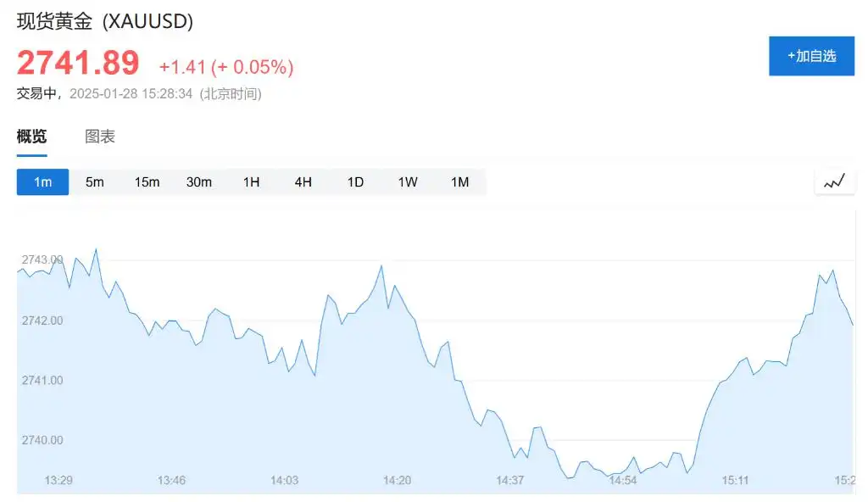The image size is (868, 502).
Task: Add gold to watchlist with +加自选
Action: pyautogui.click(x=811, y=56)
